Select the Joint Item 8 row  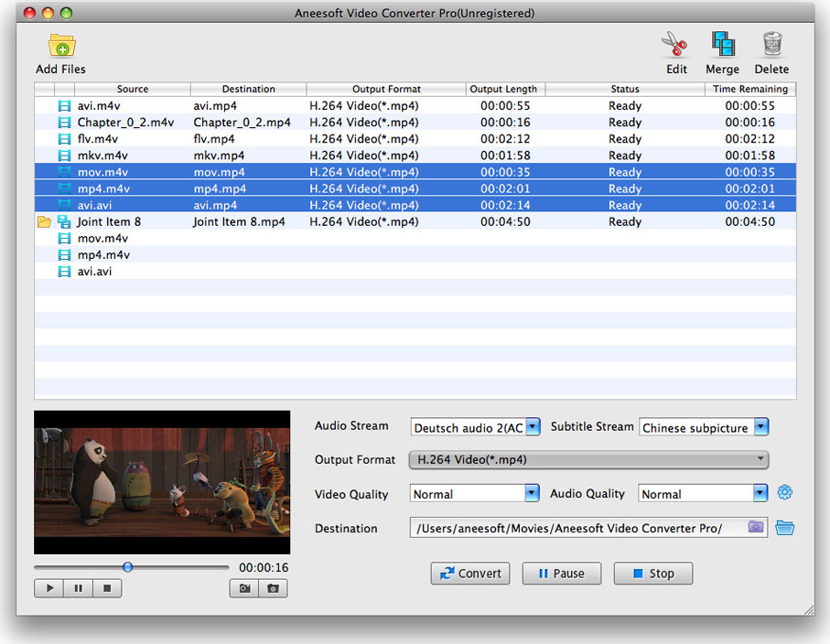[x=415, y=221]
